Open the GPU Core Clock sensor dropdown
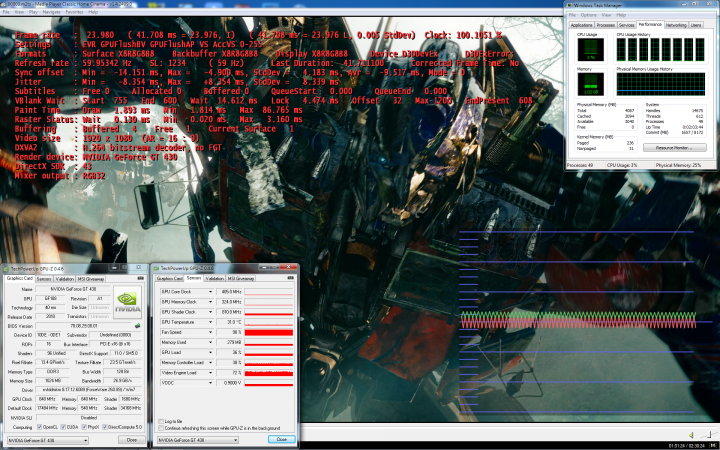This screenshot has height=450, width=720. [x=210, y=292]
